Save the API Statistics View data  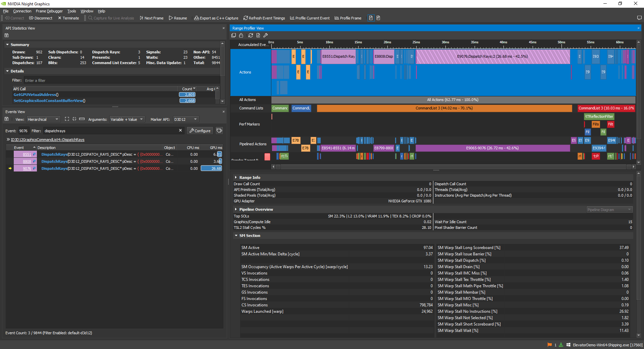[x=7, y=35]
